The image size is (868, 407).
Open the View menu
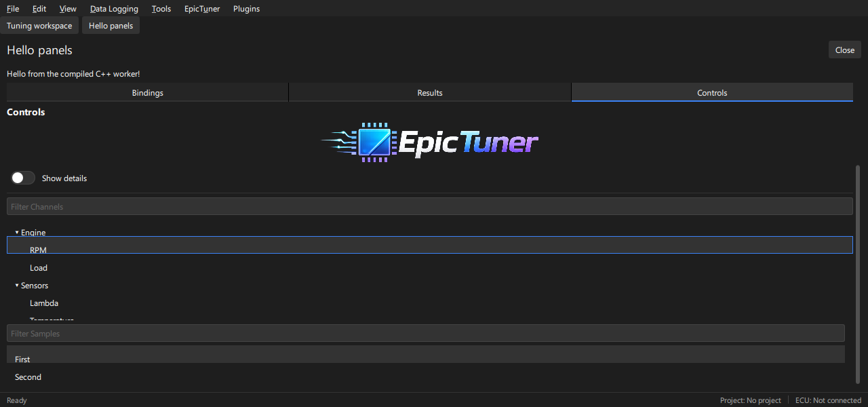[68, 9]
